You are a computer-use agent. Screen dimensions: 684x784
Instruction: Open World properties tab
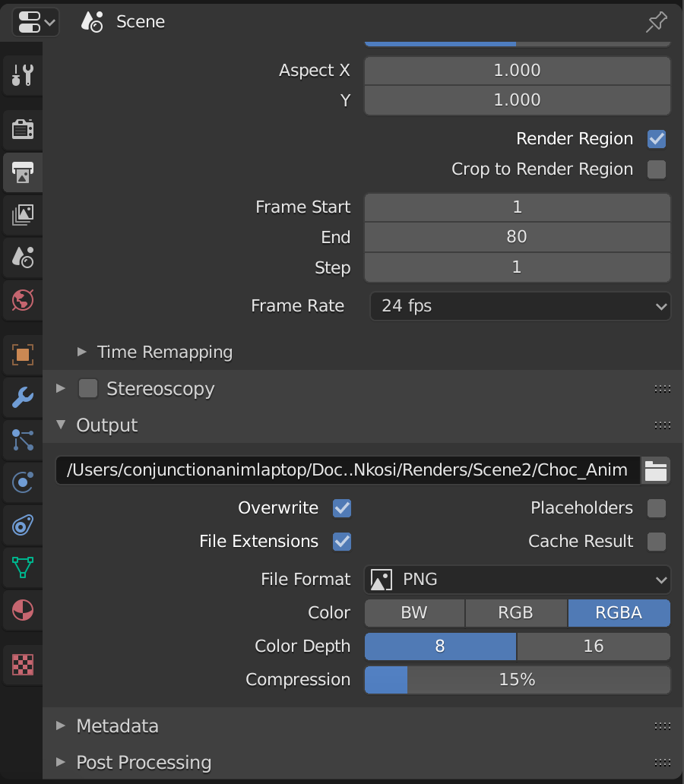coord(23,300)
